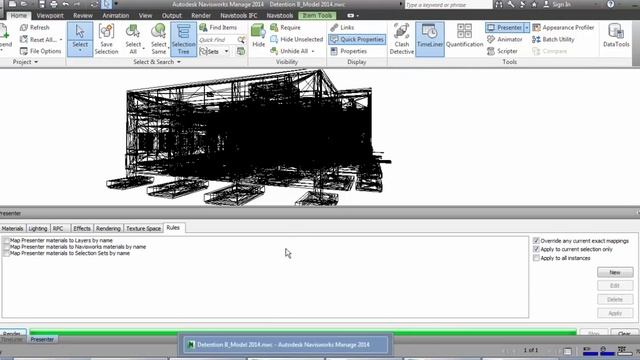This screenshot has height=360, width=640.
Task: Activate the Select tool
Action: click(80, 39)
